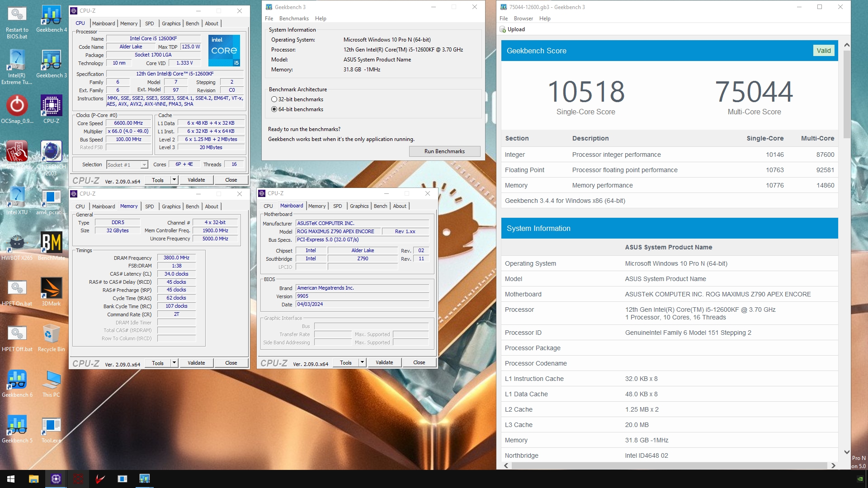Open Intel XTU desktop shortcut

click(x=17, y=201)
